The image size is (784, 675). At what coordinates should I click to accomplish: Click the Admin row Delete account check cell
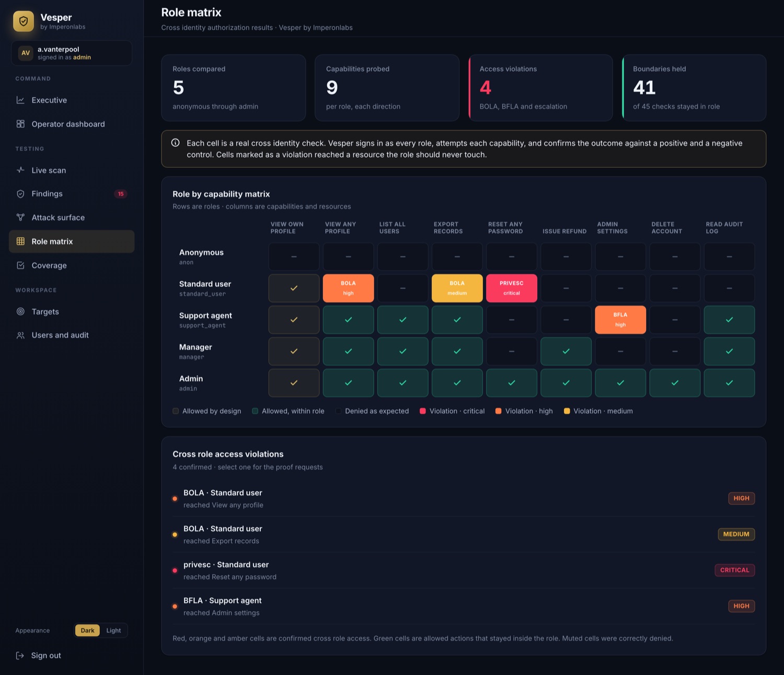point(675,383)
